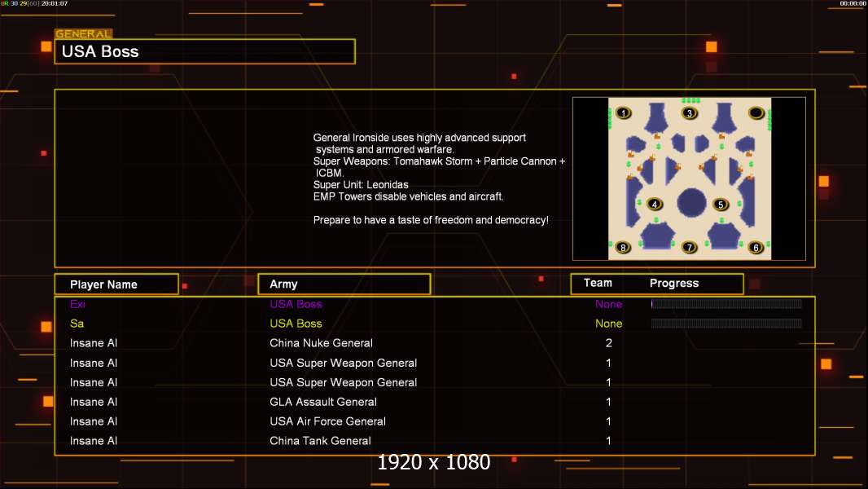
Task: Select start position 7 on the map
Action: pyautogui.click(x=689, y=247)
